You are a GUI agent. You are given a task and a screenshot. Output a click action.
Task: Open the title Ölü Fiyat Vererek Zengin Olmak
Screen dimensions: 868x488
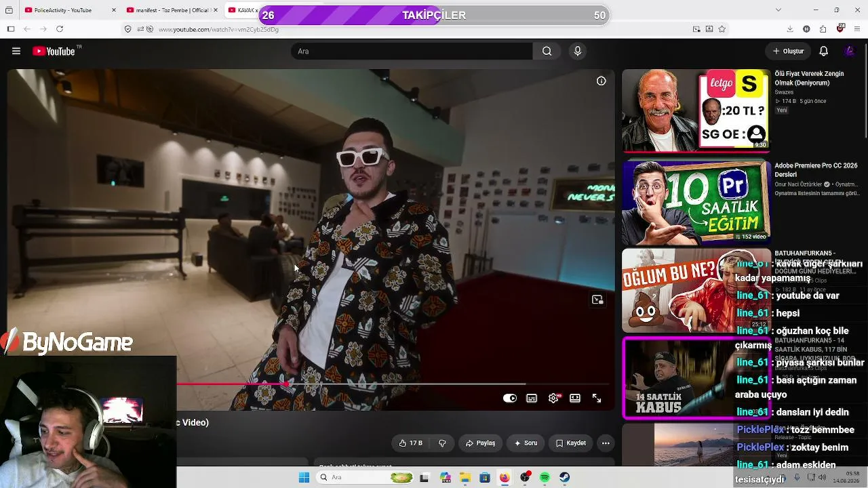coord(810,78)
